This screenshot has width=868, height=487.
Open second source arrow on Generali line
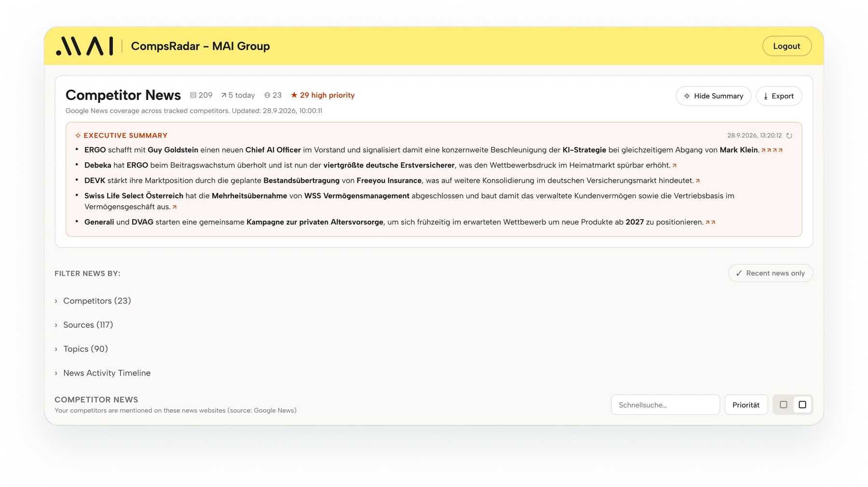[x=713, y=223]
